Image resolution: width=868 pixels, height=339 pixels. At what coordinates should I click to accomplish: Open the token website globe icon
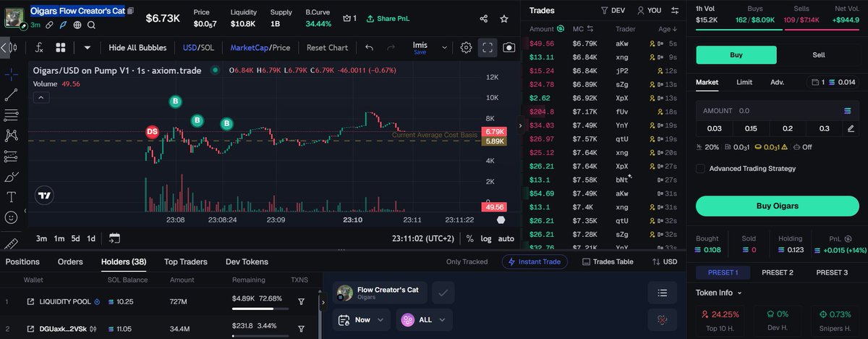[x=77, y=25]
